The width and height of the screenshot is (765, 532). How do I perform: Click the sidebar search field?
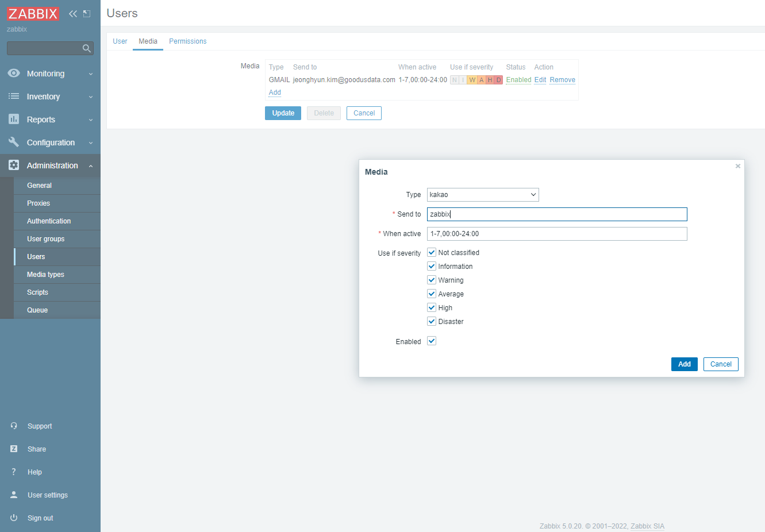[50, 48]
